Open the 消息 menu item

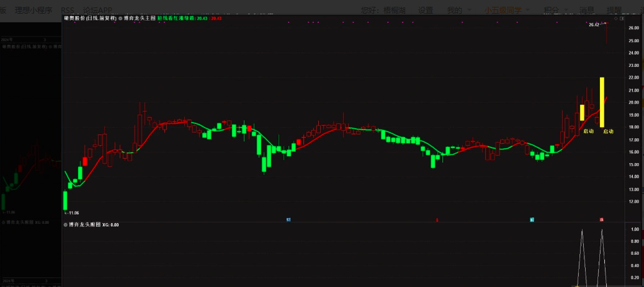587,10
